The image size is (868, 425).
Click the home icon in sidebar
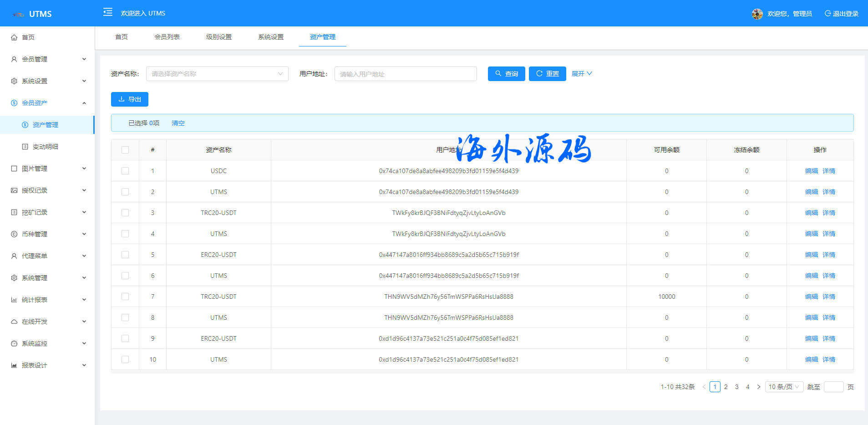(14, 37)
